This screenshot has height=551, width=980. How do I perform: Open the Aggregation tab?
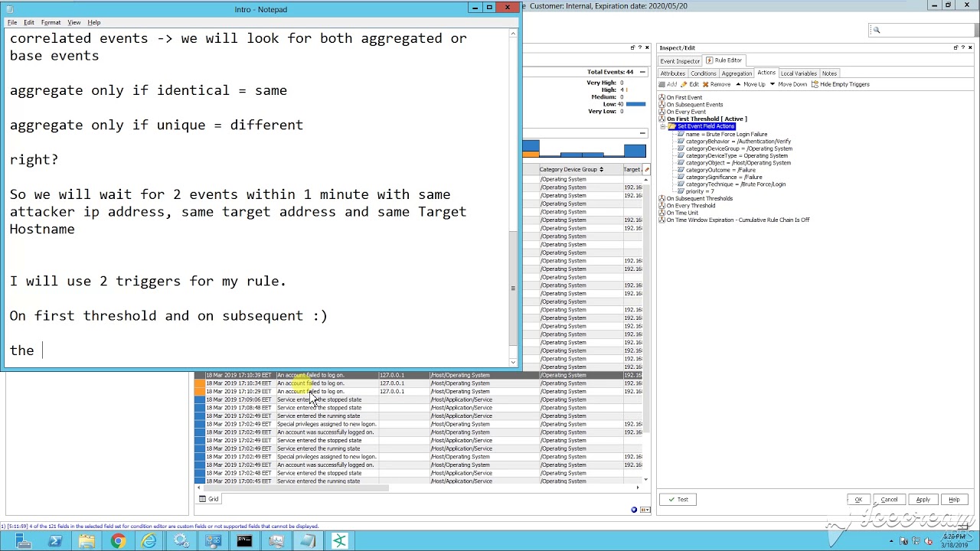click(737, 73)
